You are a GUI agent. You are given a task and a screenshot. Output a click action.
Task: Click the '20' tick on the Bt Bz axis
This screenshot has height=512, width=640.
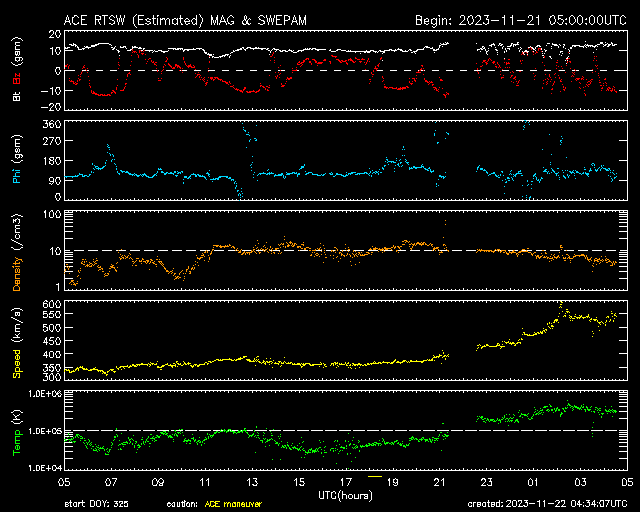pyautogui.click(x=55, y=34)
